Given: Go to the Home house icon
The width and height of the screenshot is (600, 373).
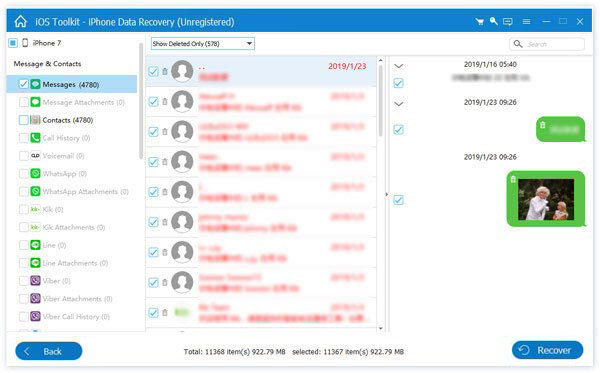Looking at the screenshot, I should pyautogui.click(x=21, y=21).
